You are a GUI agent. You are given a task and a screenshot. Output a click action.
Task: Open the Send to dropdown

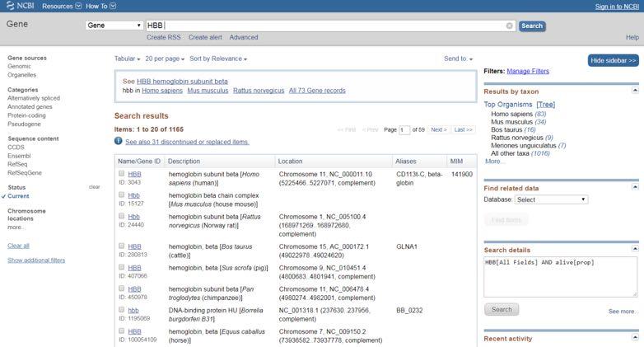click(458, 59)
